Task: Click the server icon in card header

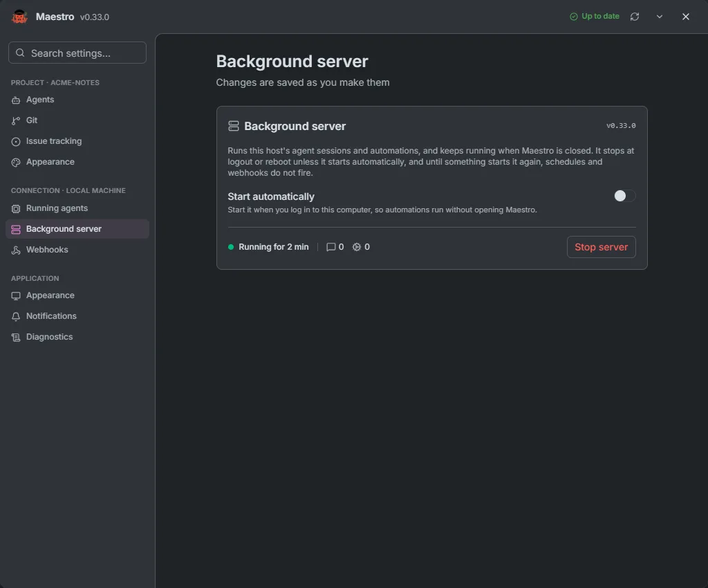Action: tap(234, 126)
